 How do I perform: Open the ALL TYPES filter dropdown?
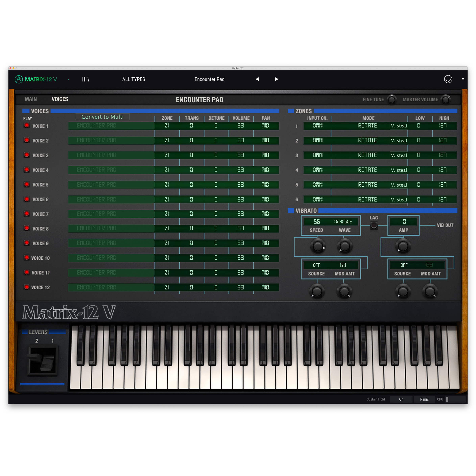[133, 79]
